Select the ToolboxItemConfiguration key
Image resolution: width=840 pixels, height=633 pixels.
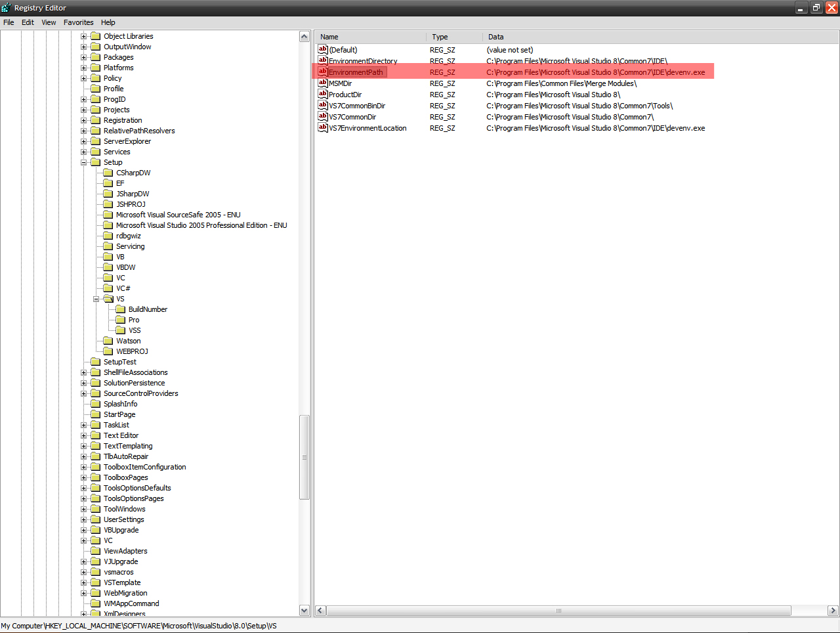[145, 467]
